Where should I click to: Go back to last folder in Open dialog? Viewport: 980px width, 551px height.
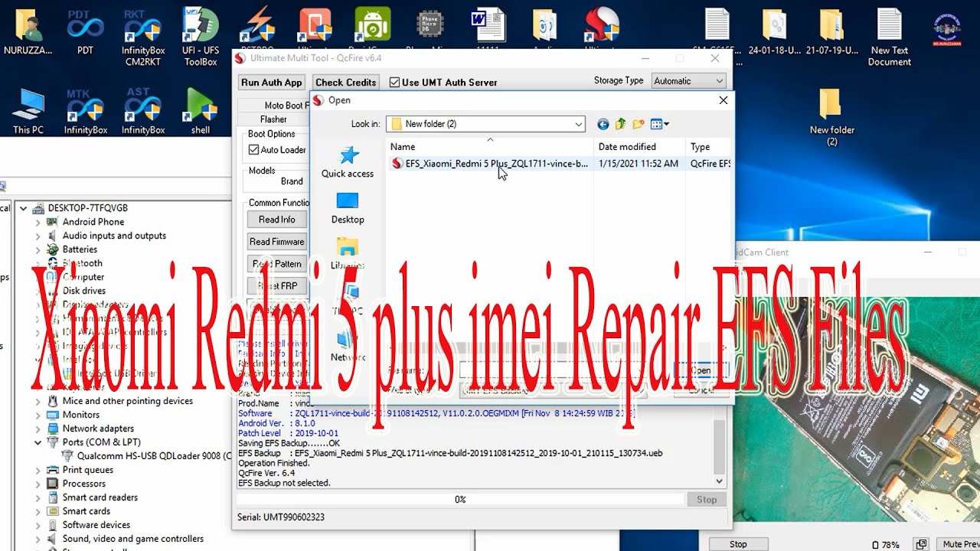pyautogui.click(x=603, y=124)
